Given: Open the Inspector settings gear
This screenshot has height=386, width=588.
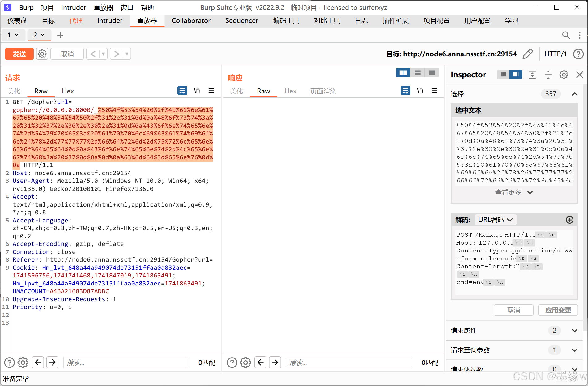Looking at the screenshot, I should (x=564, y=75).
